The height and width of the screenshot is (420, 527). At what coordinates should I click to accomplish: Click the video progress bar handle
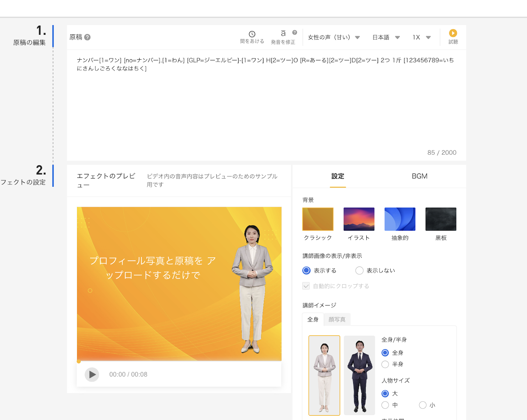tap(79, 361)
